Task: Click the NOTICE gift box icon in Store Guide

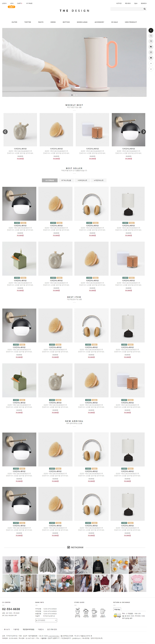Action: pos(77,610)
